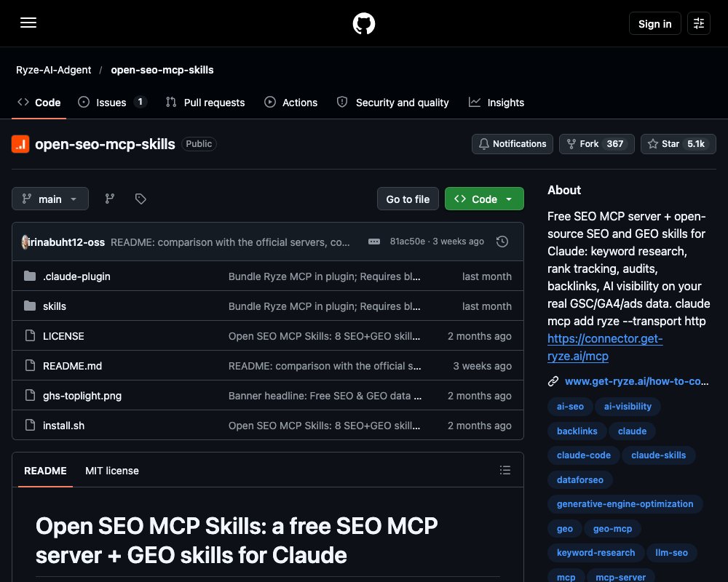Click ghs-toplight.png file icon
Viewport: 728px width, 582px height.
click(30, 396)
